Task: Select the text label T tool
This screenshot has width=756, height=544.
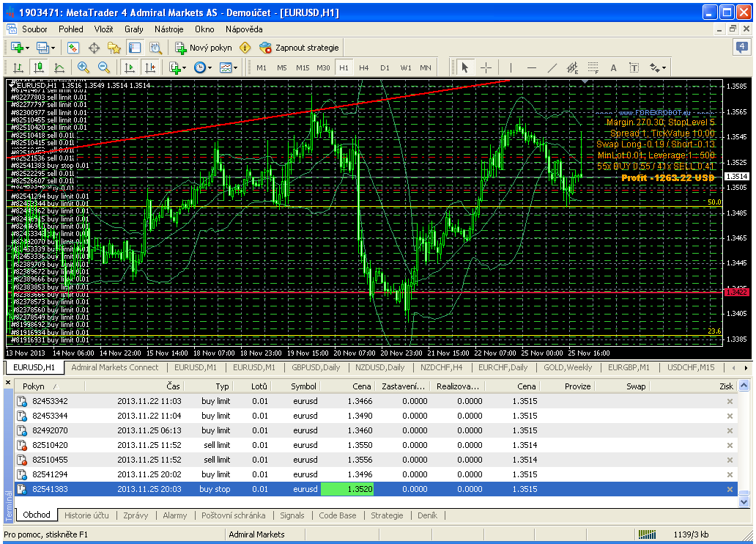Action: (634, 68)
